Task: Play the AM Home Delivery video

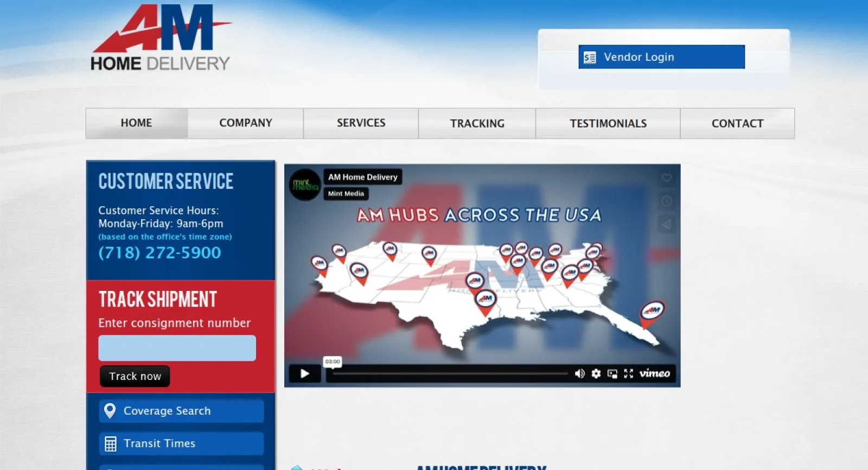Action: coord(304,373)
